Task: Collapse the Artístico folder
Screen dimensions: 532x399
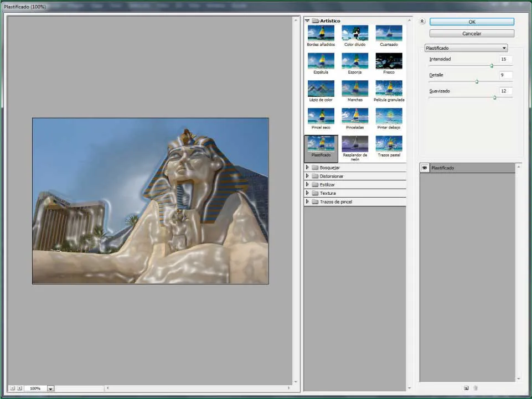Action: click(307, 21)
